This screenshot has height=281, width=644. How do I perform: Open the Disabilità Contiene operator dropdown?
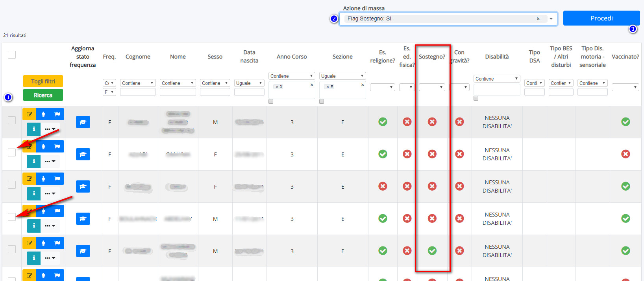pyautogui.click(x=497, y=79)
